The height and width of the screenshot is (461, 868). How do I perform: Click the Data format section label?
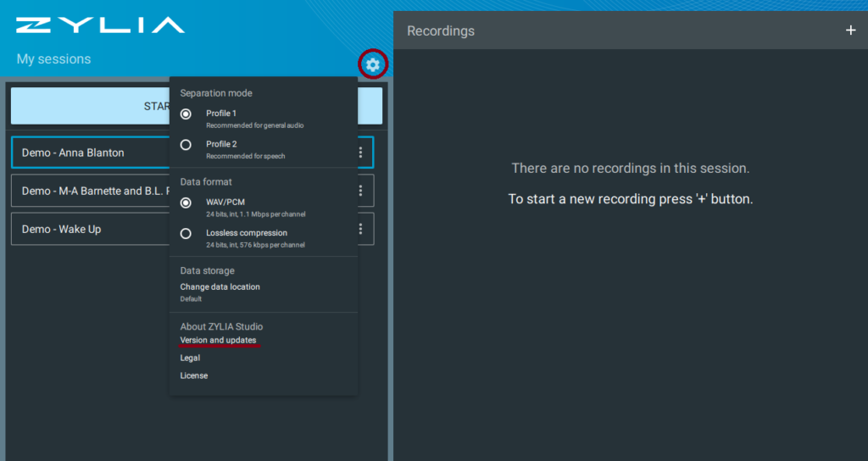(206, 181)
